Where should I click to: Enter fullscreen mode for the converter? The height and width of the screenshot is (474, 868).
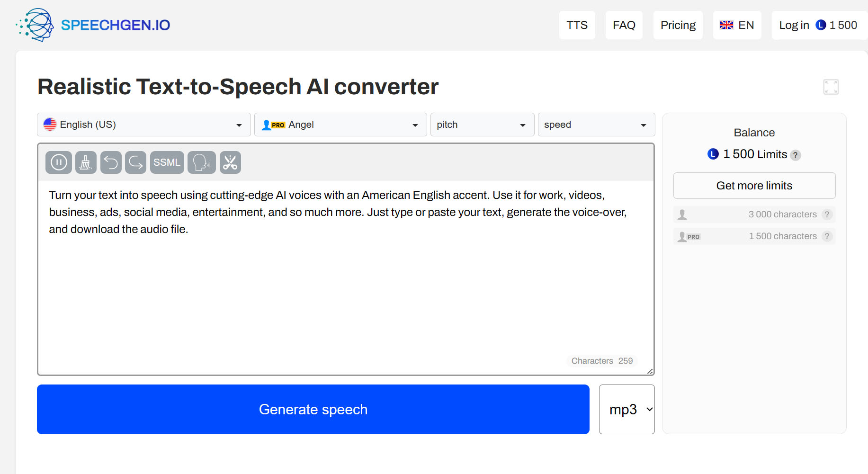pyautogui.click(x=832, y=87)
